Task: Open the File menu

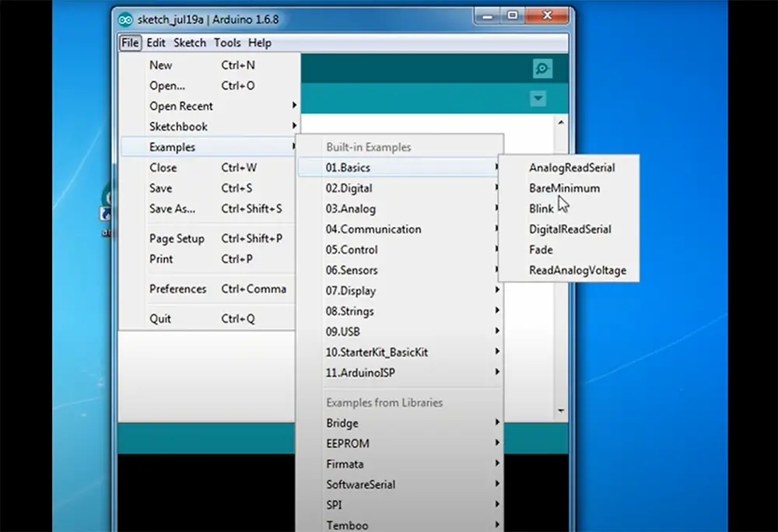Action: [x=130, y=43]
